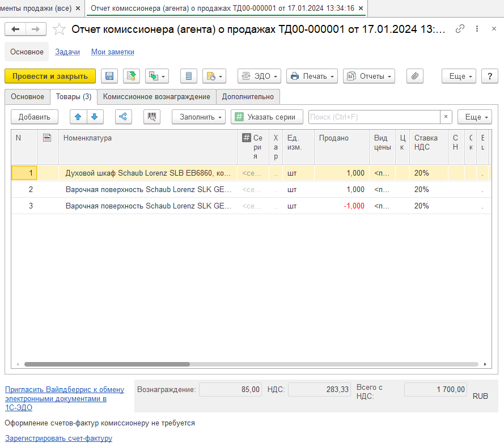
Task: Open the create-based-on dropdown button
Action: pos(157,76)
